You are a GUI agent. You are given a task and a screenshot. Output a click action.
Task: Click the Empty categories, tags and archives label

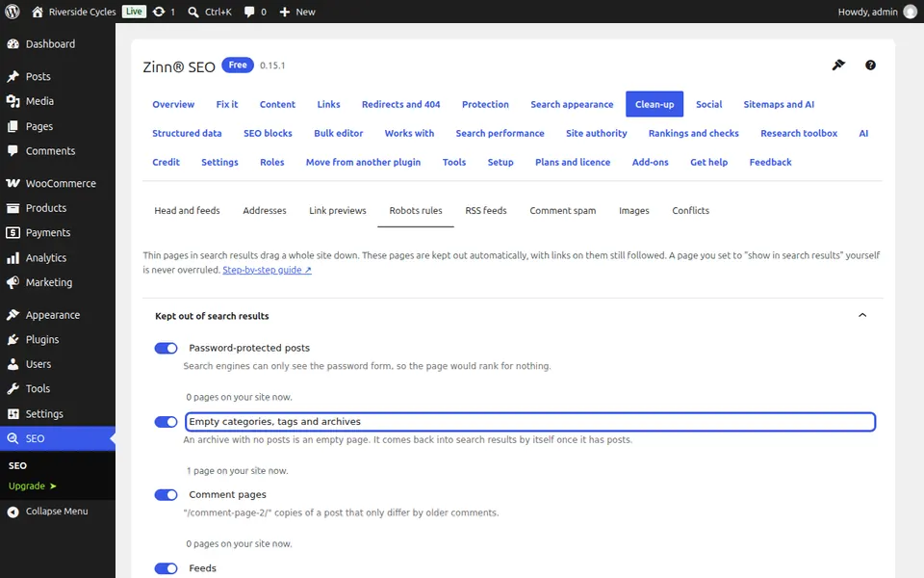pos(274,422)
